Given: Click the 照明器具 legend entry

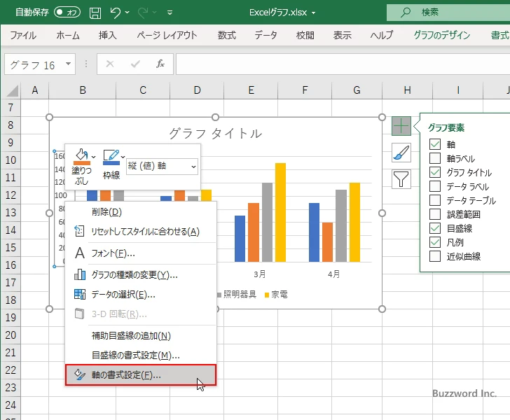Looking at the screenshot, I should (237, 295).
